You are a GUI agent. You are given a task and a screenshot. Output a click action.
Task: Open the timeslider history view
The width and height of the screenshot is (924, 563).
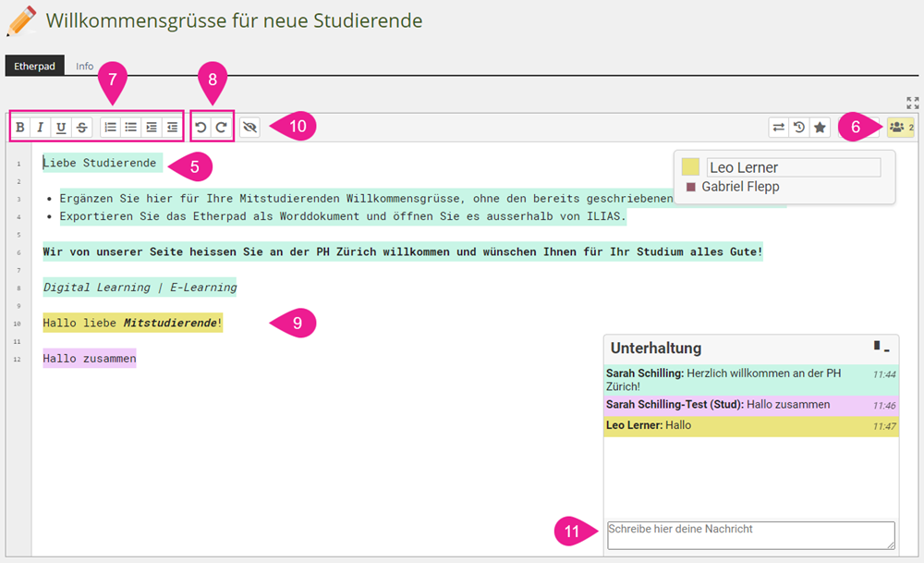tap(799, 128)
